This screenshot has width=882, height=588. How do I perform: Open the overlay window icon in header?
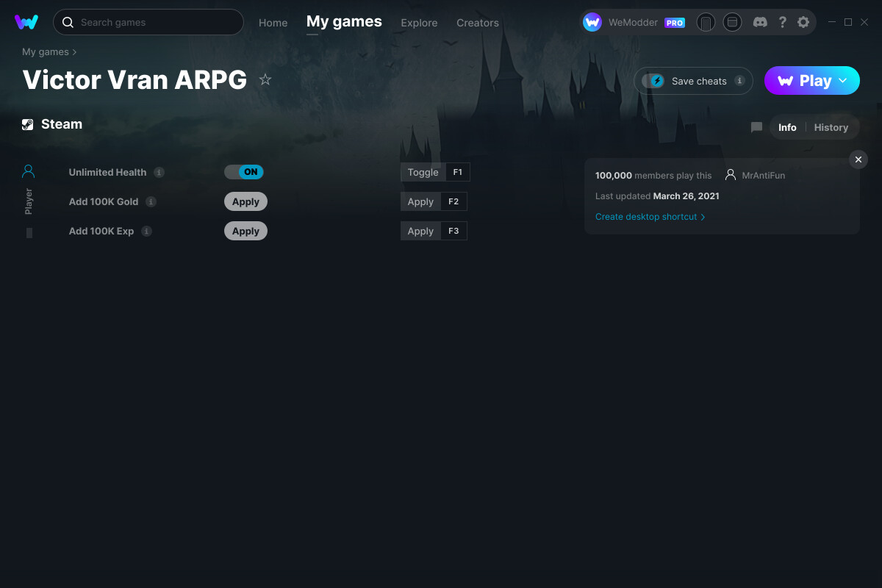[x=732, y=22]
